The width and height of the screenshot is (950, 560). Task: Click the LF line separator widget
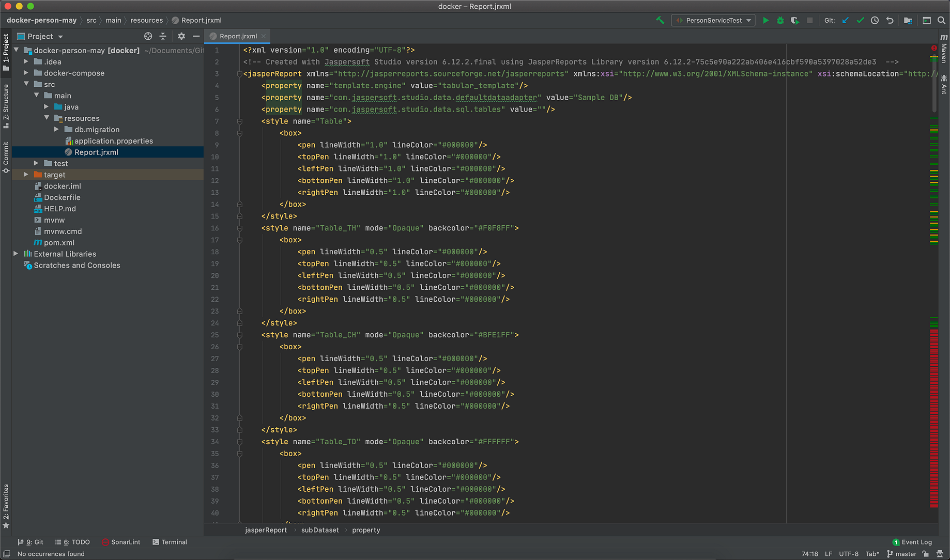(x=829, y=554)
